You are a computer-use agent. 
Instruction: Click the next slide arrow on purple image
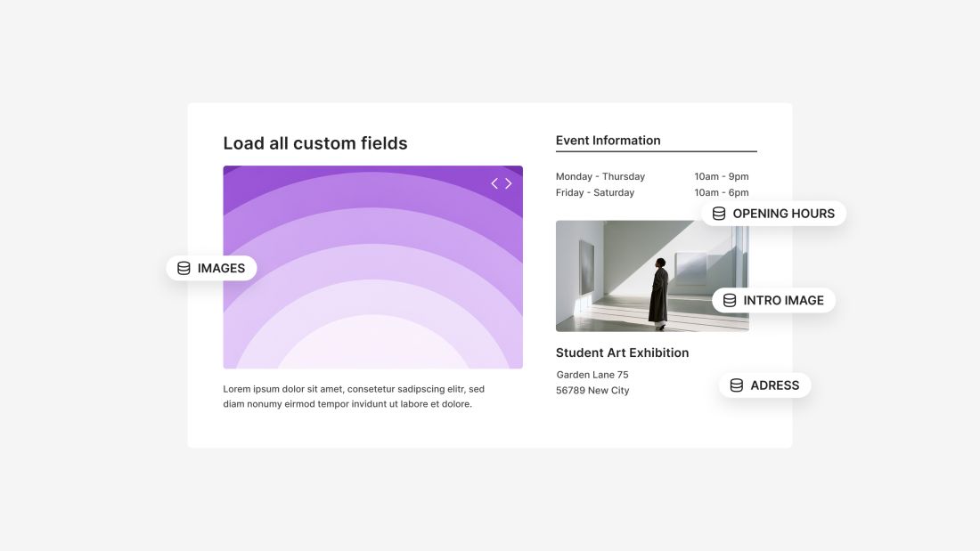[x=509, y=183]
